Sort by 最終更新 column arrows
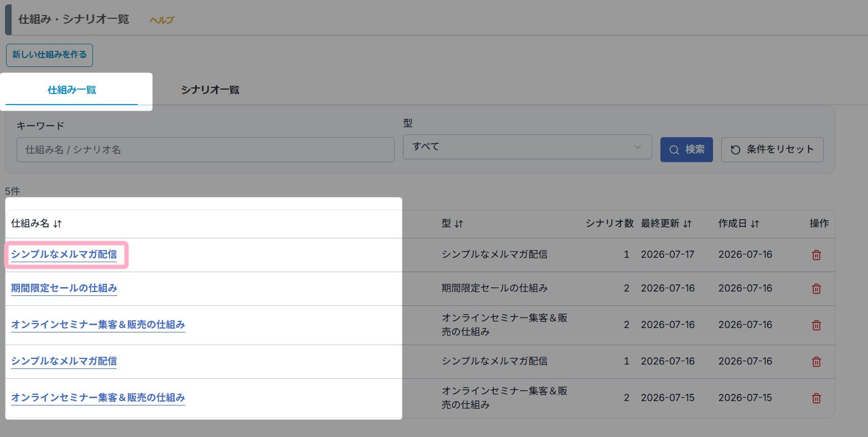 pos(688,224)
